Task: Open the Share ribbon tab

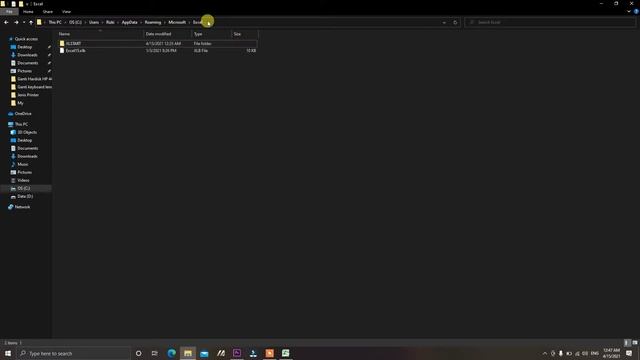Action: coord(48,12)
